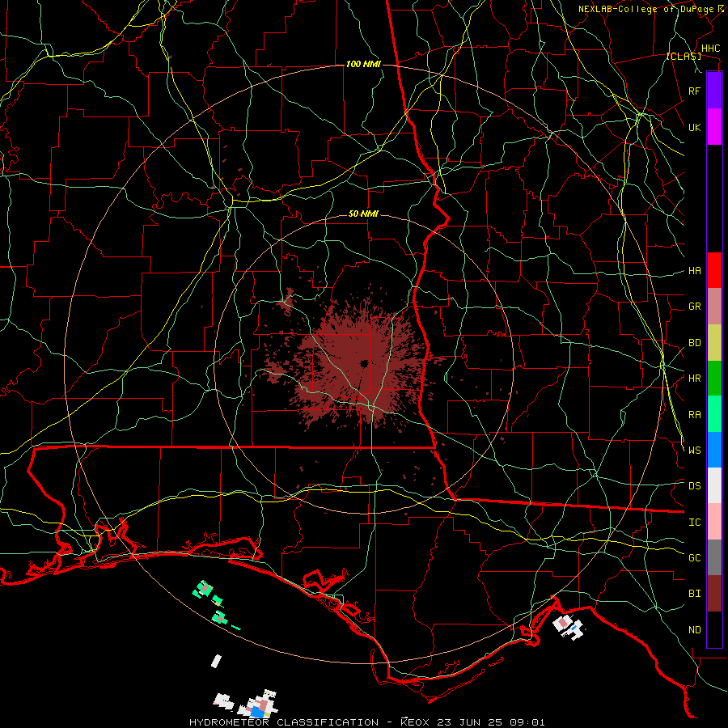Click the [CLAS] legend heading
Image resolution: width=728 pixels, height=728 pixels.
684,56
